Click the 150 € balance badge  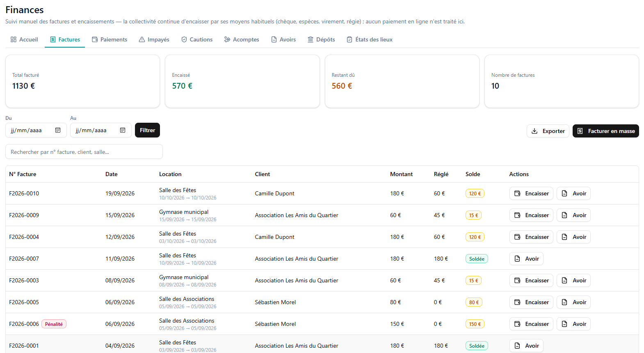[475, 324]
